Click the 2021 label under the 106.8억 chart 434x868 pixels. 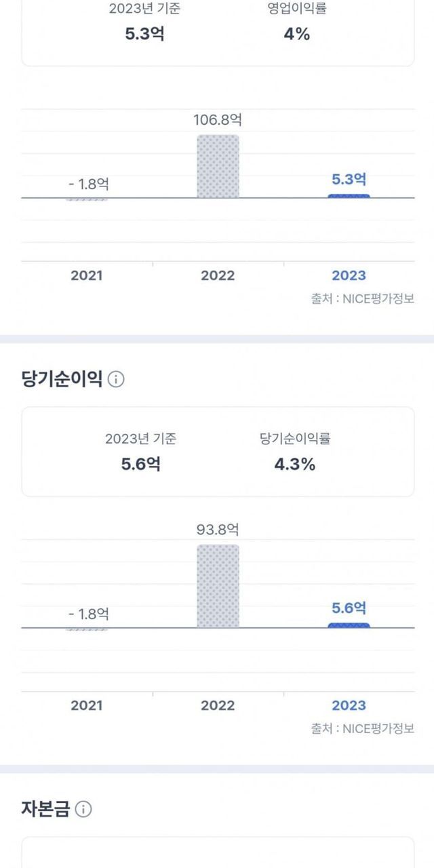coord(87,275)
